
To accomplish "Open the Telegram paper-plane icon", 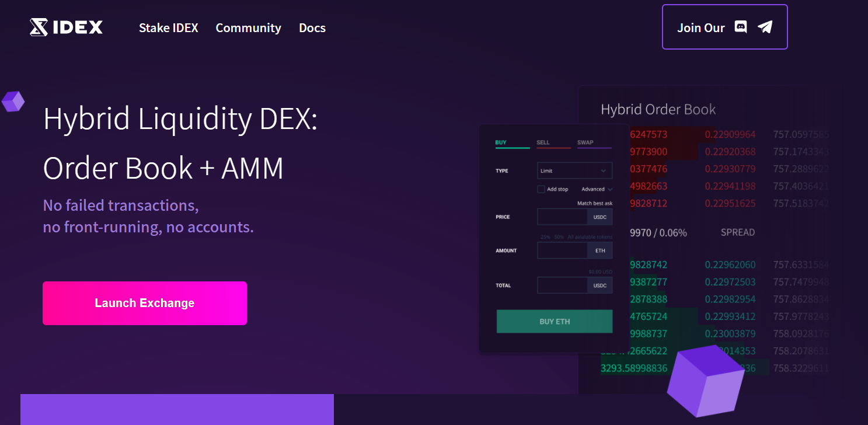I will coord(765,27).
